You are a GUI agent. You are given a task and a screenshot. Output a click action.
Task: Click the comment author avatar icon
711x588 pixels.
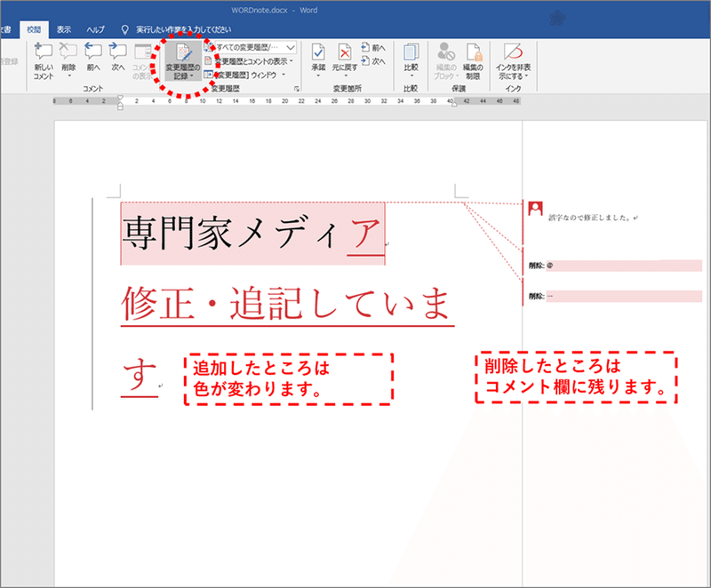[x=536, y=209]
